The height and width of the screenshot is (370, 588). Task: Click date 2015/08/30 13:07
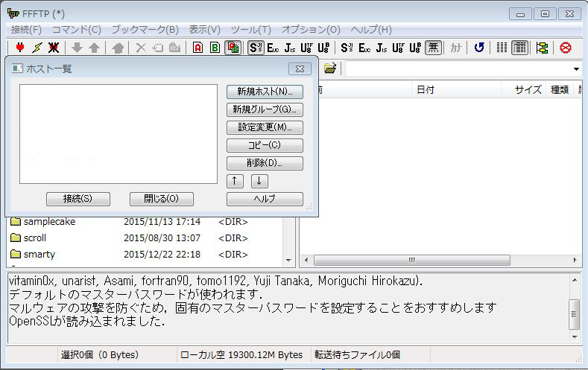(162, 238)
